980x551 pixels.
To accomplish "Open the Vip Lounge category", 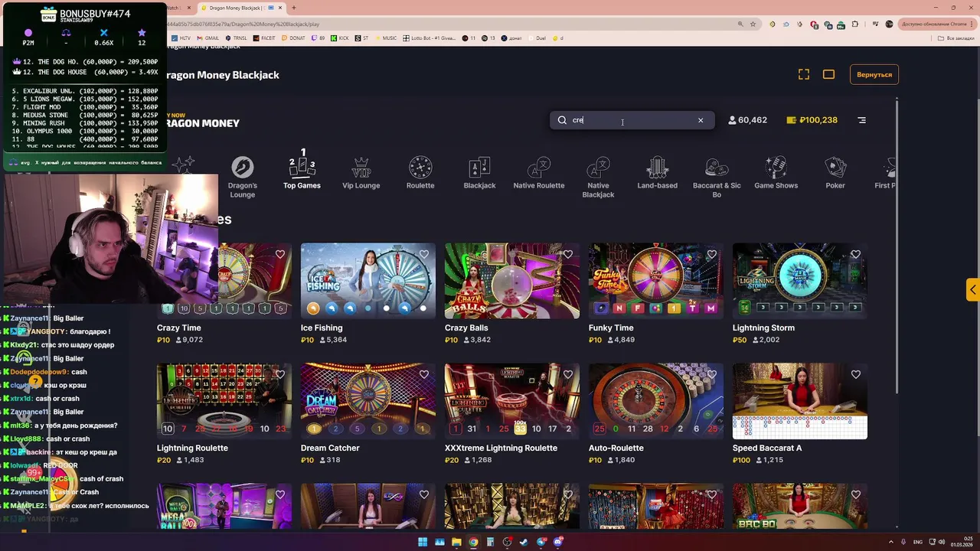I will coord(361,173).
